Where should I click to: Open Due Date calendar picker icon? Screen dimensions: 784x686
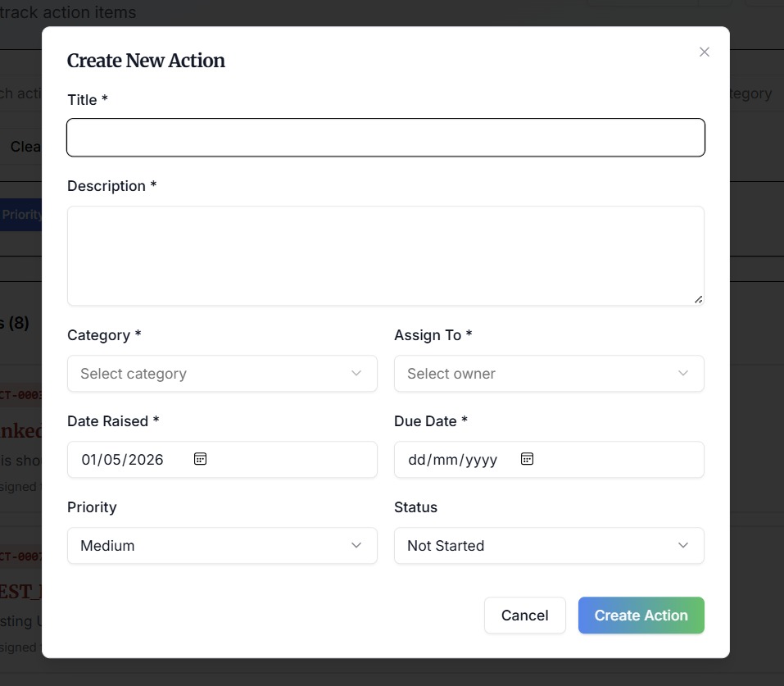pyautogui.click(x=527, y=459)
